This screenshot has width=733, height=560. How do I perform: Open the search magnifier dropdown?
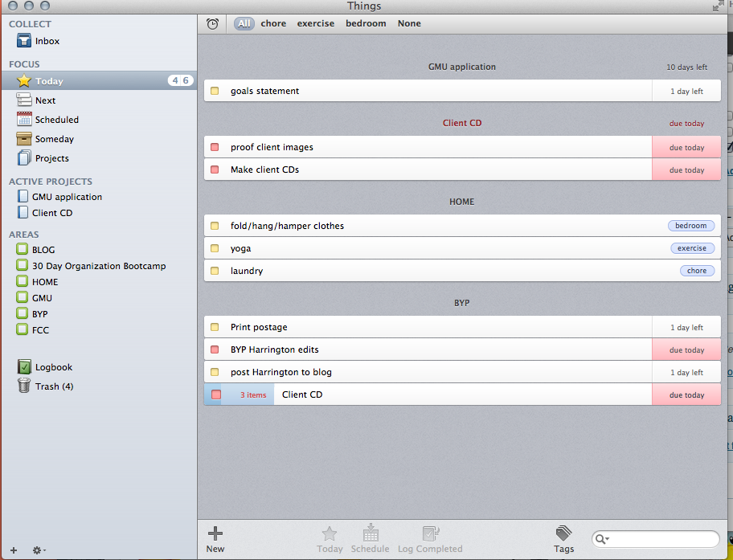(602, 539)
